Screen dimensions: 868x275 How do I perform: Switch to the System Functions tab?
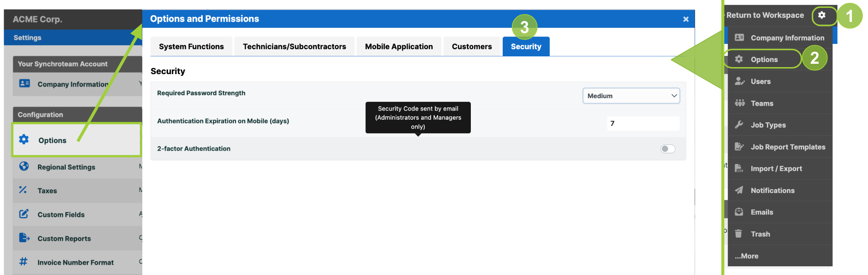(192, 46)
